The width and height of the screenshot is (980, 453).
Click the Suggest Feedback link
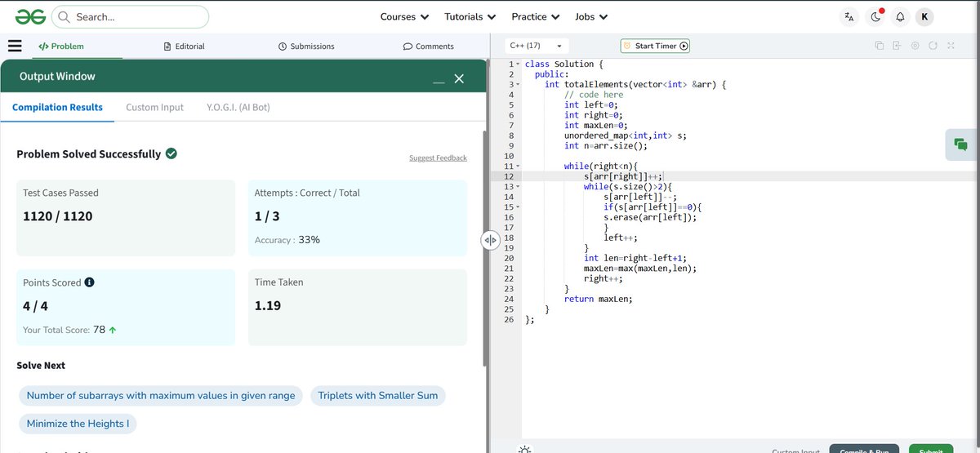pyautogui.click(x=438, y=158)
